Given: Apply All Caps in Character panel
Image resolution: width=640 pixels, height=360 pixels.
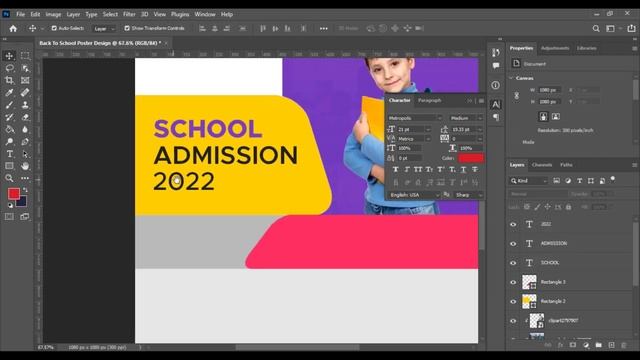Looking at the screenshot, I should pos(418,169).
